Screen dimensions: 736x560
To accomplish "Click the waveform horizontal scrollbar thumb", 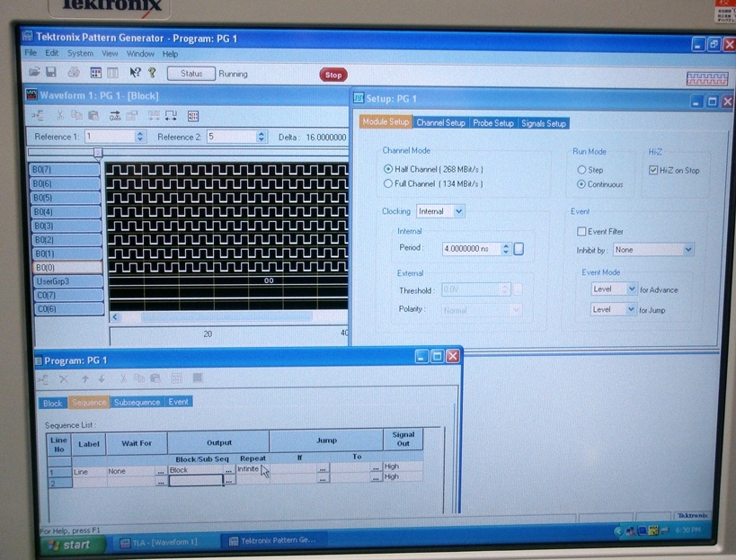I will (226, 317).
